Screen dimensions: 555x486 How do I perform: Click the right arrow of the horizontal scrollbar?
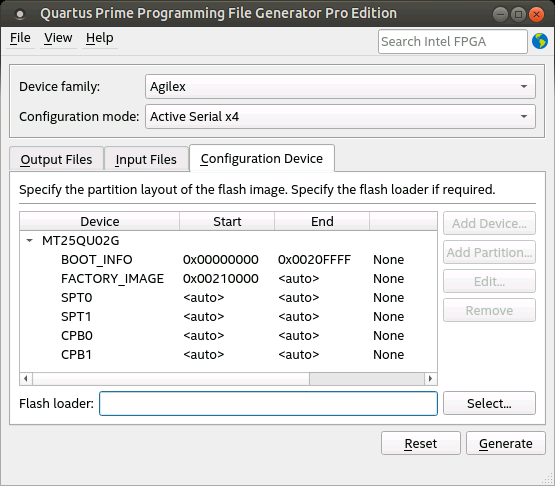click(430, 378)
